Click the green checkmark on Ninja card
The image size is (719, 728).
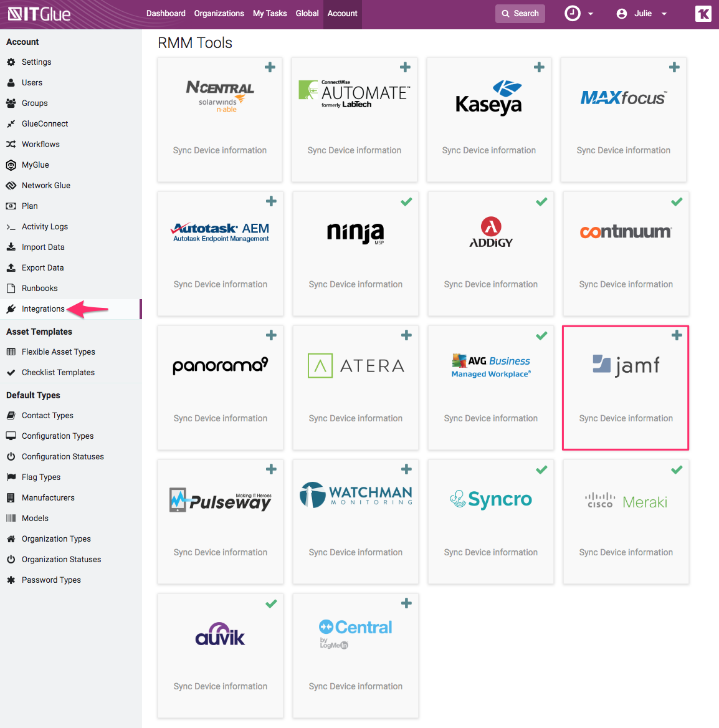406,201
